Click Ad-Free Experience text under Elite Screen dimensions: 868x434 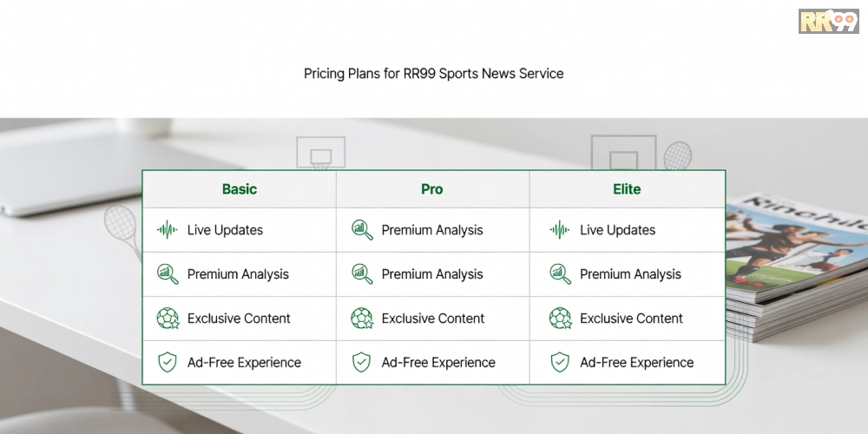[636, 363]
